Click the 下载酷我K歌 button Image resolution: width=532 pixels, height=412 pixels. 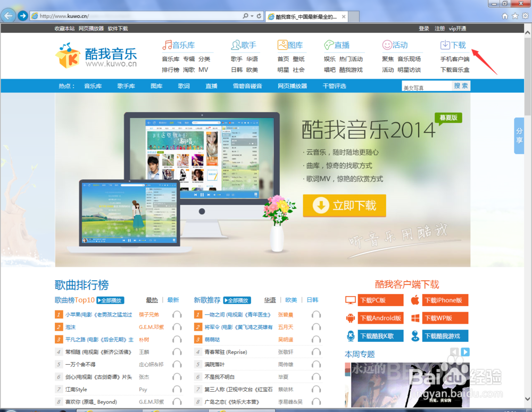pos(381,335)
